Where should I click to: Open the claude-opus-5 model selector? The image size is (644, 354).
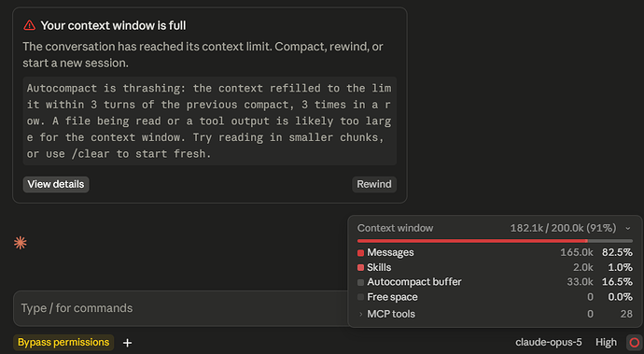548,342
